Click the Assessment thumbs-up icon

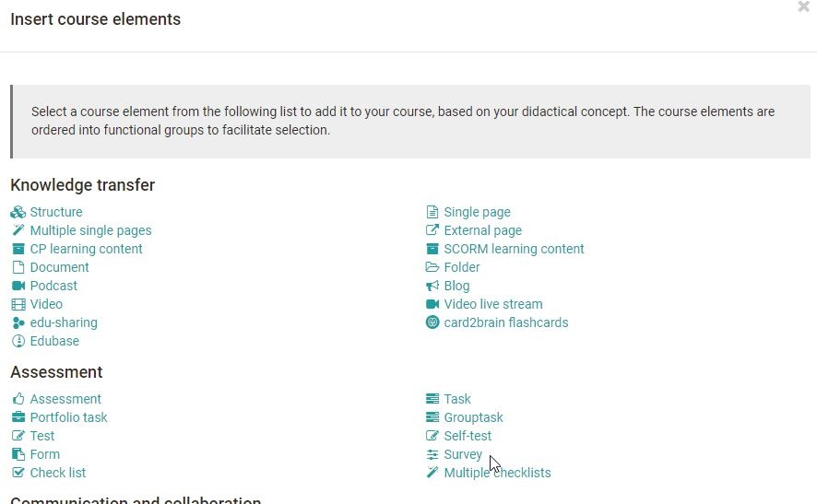coord(18,399)
